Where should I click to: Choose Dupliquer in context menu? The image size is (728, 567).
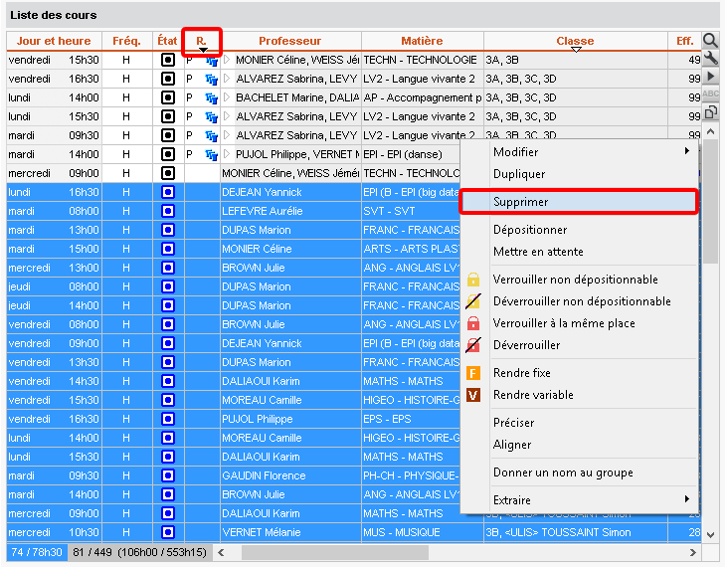(579, 174)
